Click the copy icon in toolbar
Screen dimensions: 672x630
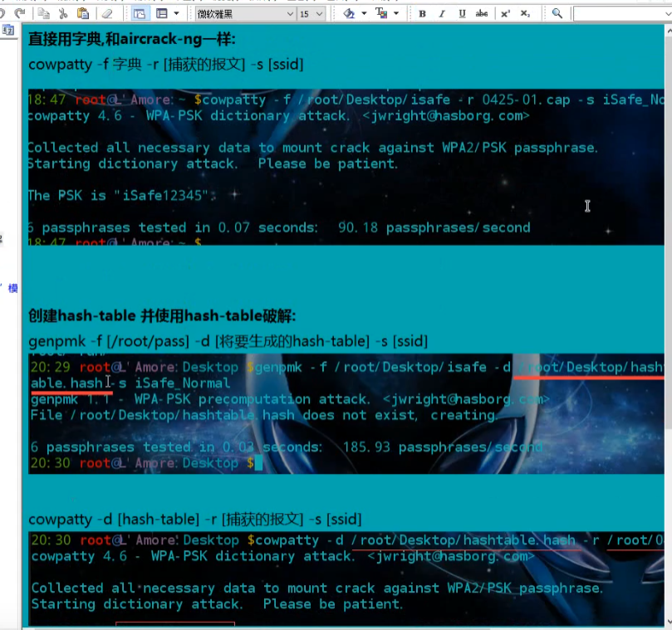(x=43, y=14)
